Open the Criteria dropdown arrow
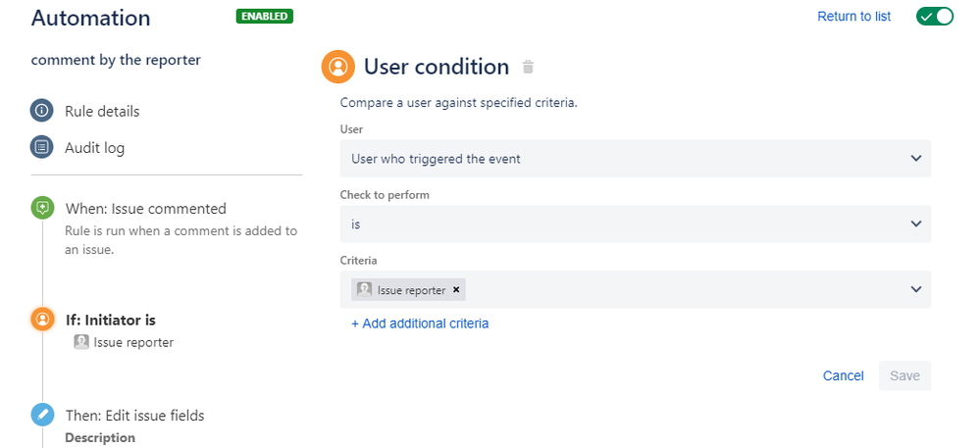The height and width of the screenshot is (448, 980). (x=915, y=289)
